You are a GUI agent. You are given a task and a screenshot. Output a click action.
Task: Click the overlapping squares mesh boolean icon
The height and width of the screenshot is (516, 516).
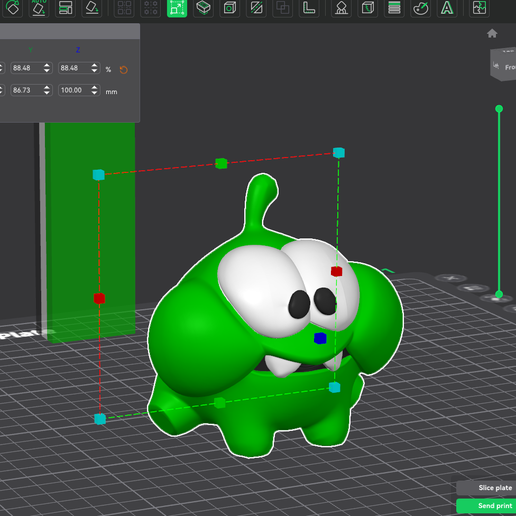click(x=282, y=8)
